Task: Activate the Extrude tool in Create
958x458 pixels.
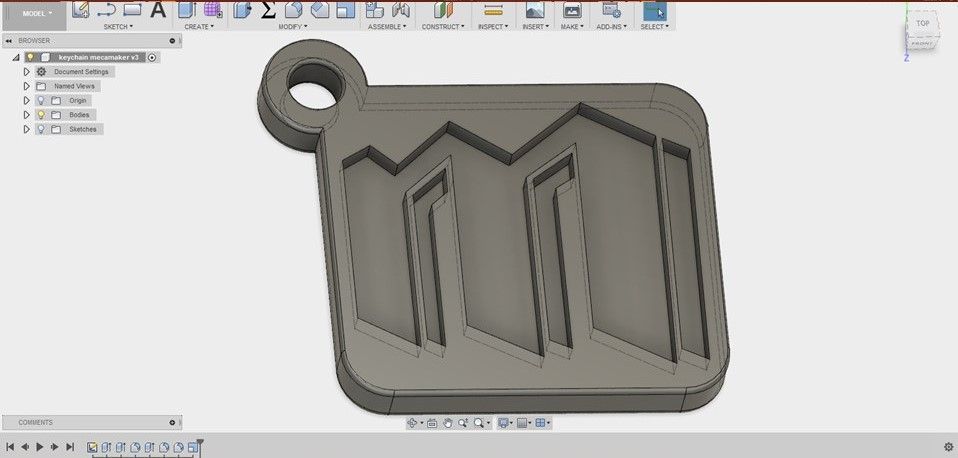Action: click(x=187, y=10)
